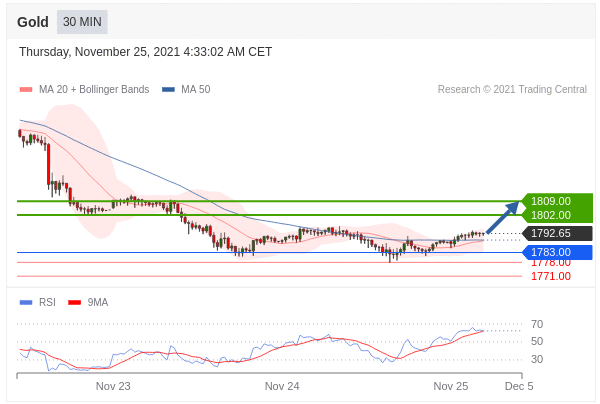This screenshot has height=404, width=600.
Task: Click the blue MA 50 color swatch
Action: (x=168, y=90)
